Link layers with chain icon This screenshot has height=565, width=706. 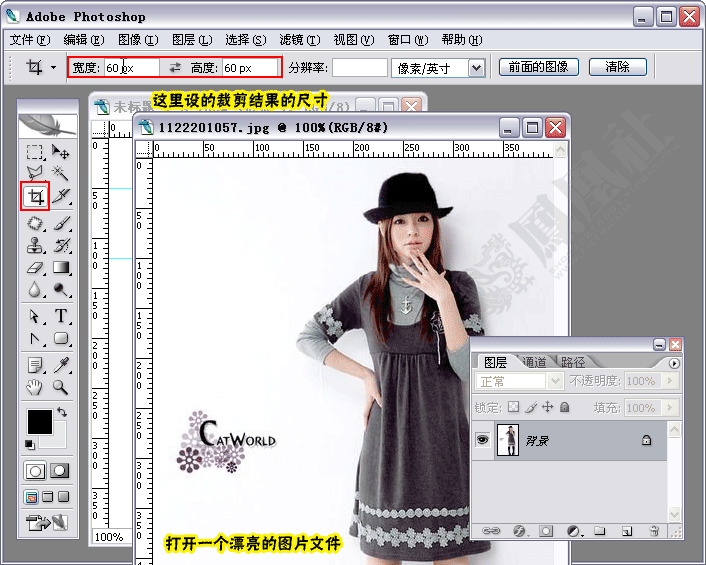tap(491, 531)
